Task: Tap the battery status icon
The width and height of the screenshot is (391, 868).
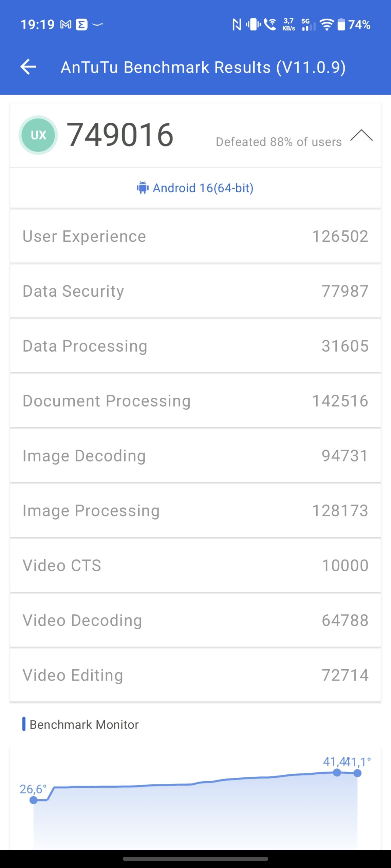Action: click(341, 24)
